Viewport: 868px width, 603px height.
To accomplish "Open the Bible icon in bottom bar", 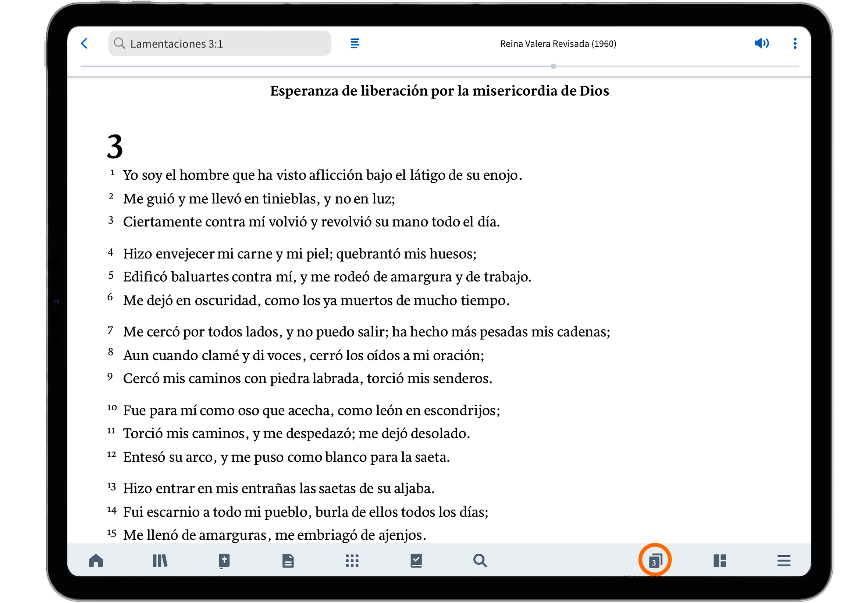I will click(224, 561).
